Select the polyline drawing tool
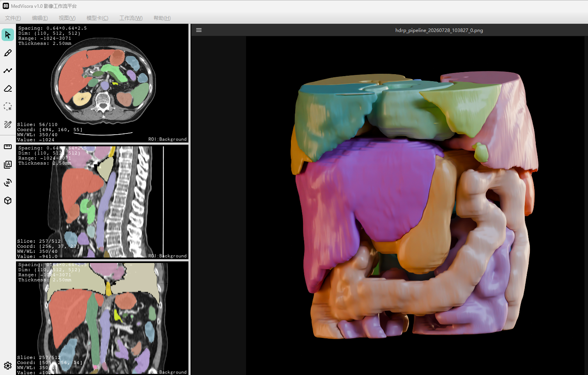The width and height of the screenshot is (588, 375). click(8, 71)
